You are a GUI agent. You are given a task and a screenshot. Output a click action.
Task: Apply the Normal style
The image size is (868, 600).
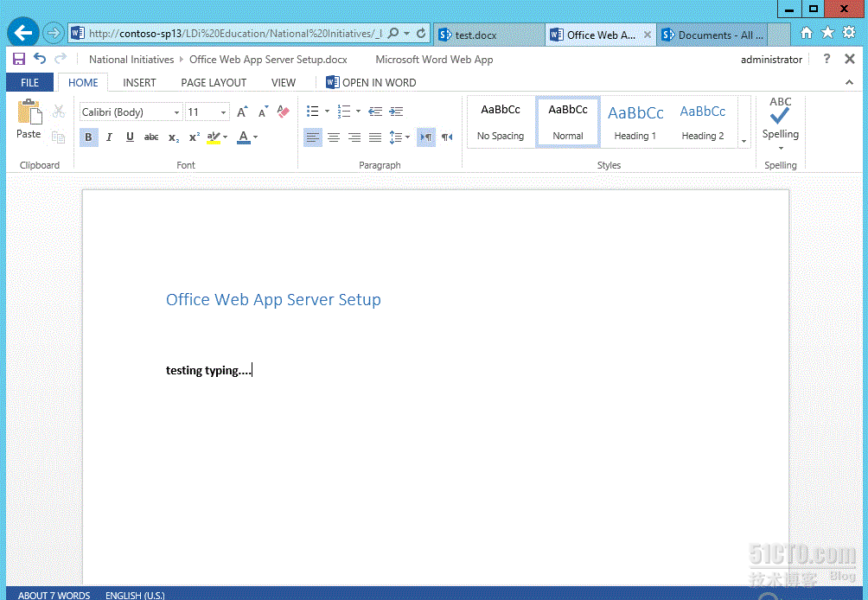[568, 122]
